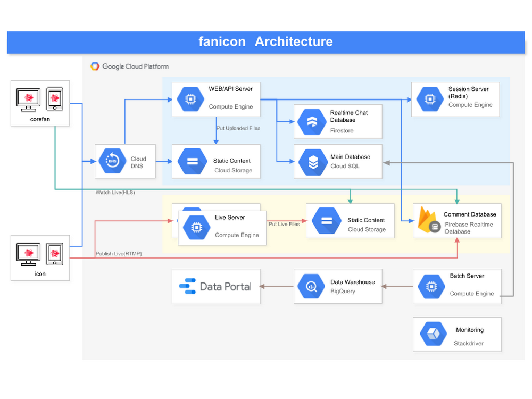This screenshot has width=532, height=399.
Task: Select the "WEB/API Server" label
Action: click(x=231, y=89)
